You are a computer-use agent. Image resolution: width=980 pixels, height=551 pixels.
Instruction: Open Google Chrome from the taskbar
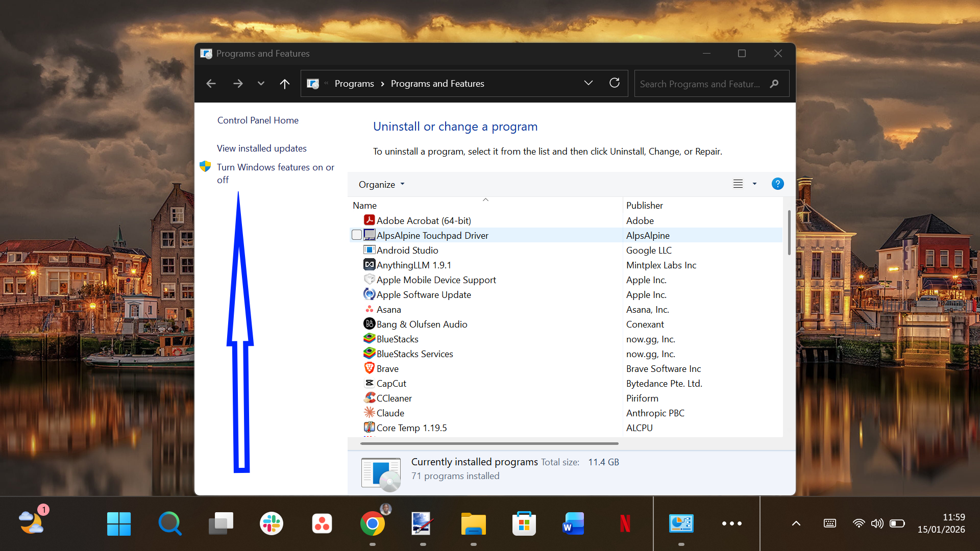point(373,523)
